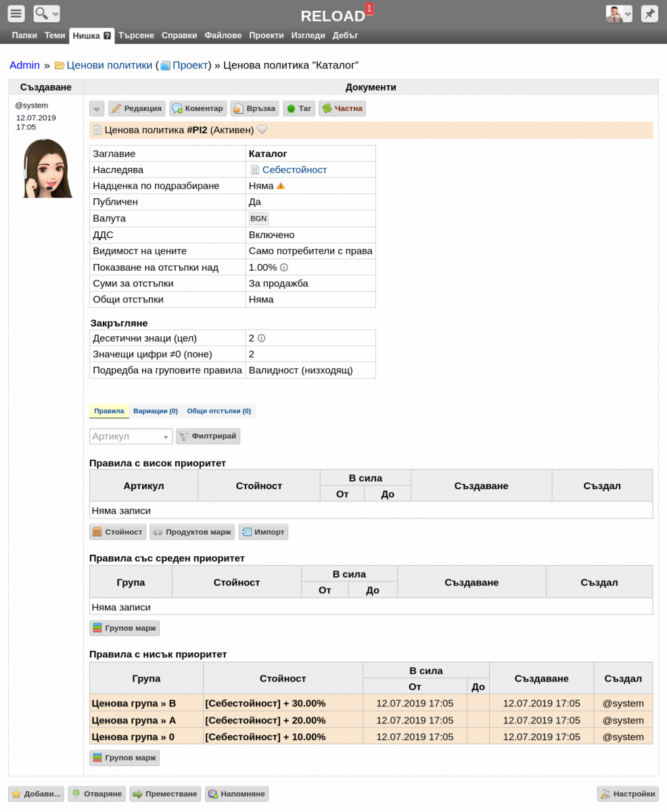Click the Admin breadcrumb link
The width and height of the screenshot is (667, 812).
[24, 65]
